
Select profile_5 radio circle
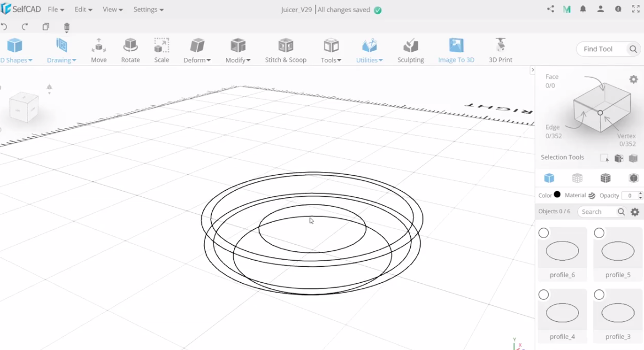click(x=599, y=233)
